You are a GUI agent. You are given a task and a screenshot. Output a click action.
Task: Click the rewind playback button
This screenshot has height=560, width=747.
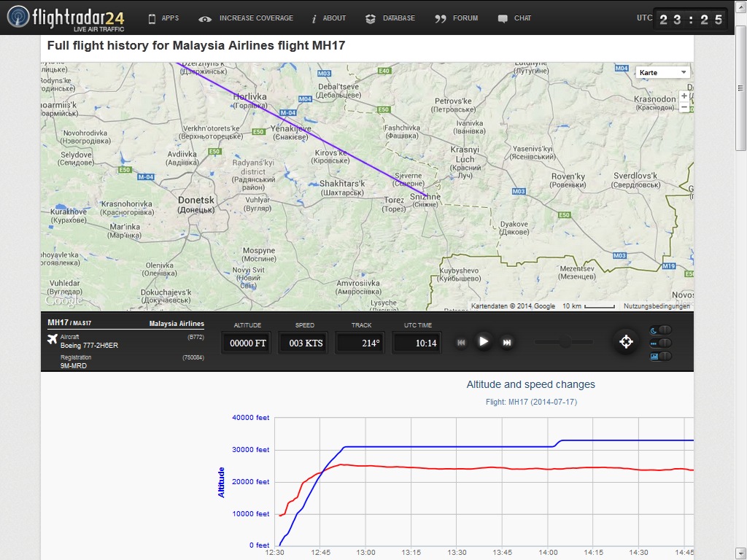click(461, 342)
